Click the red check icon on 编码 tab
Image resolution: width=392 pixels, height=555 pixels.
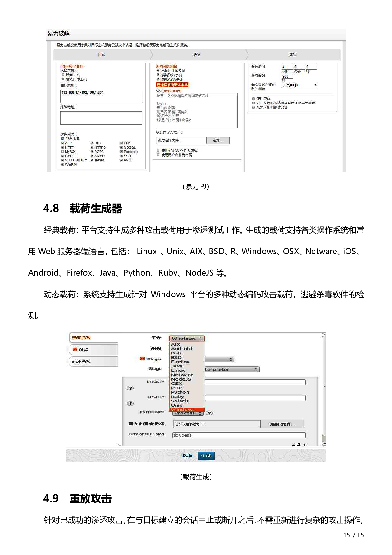pos(75,350)
